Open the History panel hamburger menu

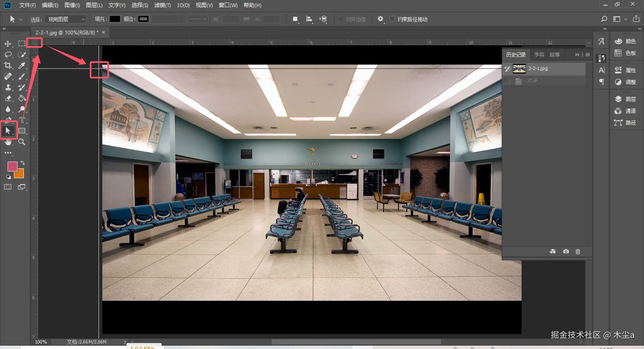pos(588,55)
